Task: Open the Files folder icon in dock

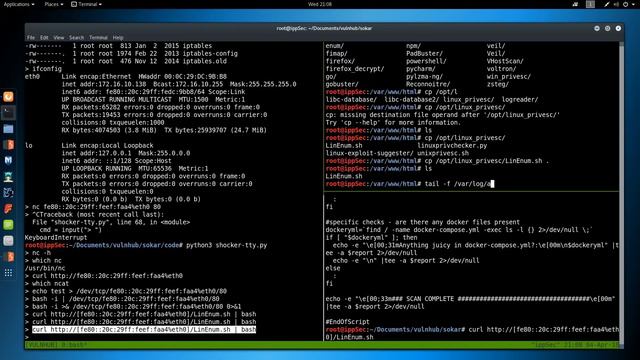Action: 8,129
